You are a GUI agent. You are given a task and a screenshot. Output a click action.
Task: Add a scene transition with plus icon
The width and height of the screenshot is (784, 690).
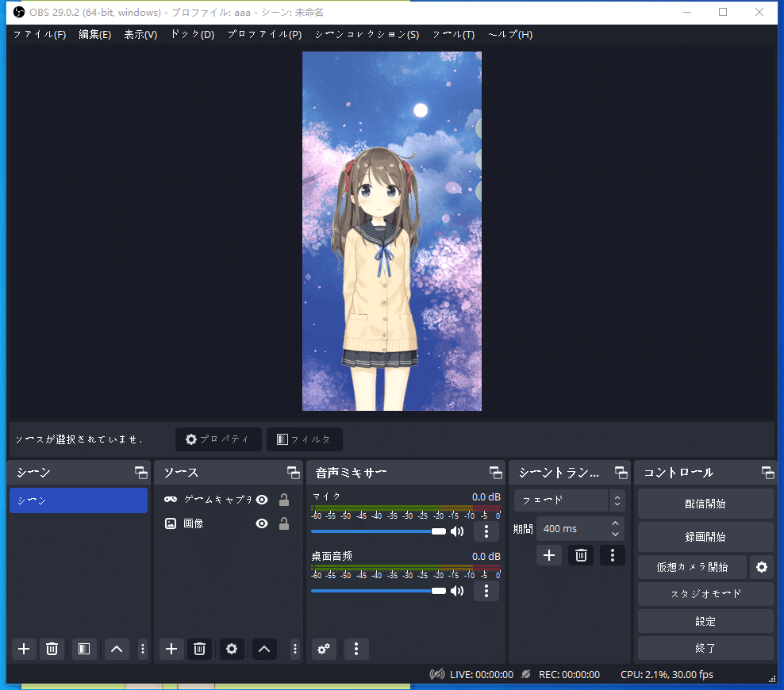[x=549, y=555]
